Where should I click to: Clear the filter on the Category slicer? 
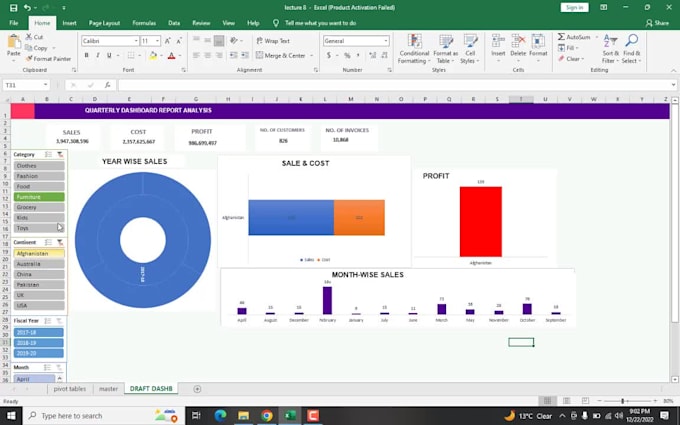click(x=60, y=155)
